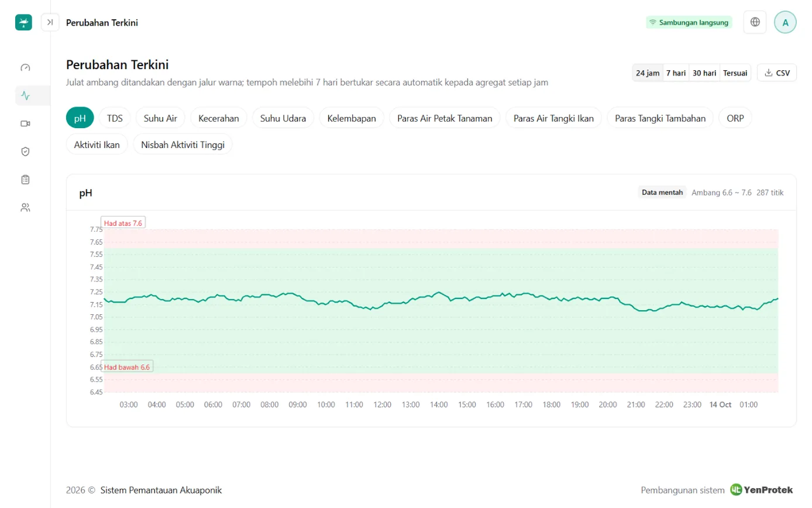Open the camera video icon in sidebar
Viewport: 812px width, 508px height.
click(x=25, y=123)
